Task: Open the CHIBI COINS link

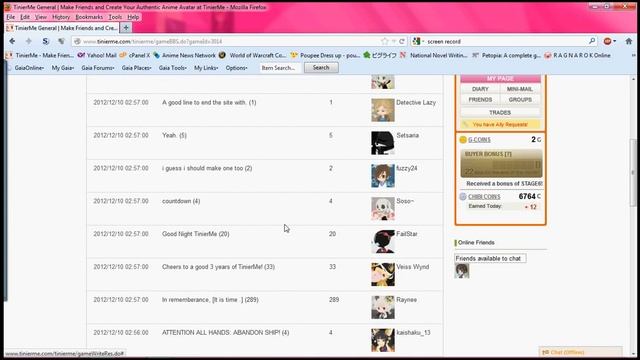Action: pyautogui.click(x=484, y=197)
